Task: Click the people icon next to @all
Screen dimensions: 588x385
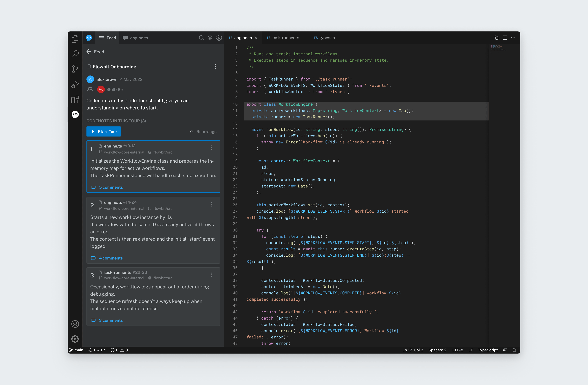Action: click(90, 89)
